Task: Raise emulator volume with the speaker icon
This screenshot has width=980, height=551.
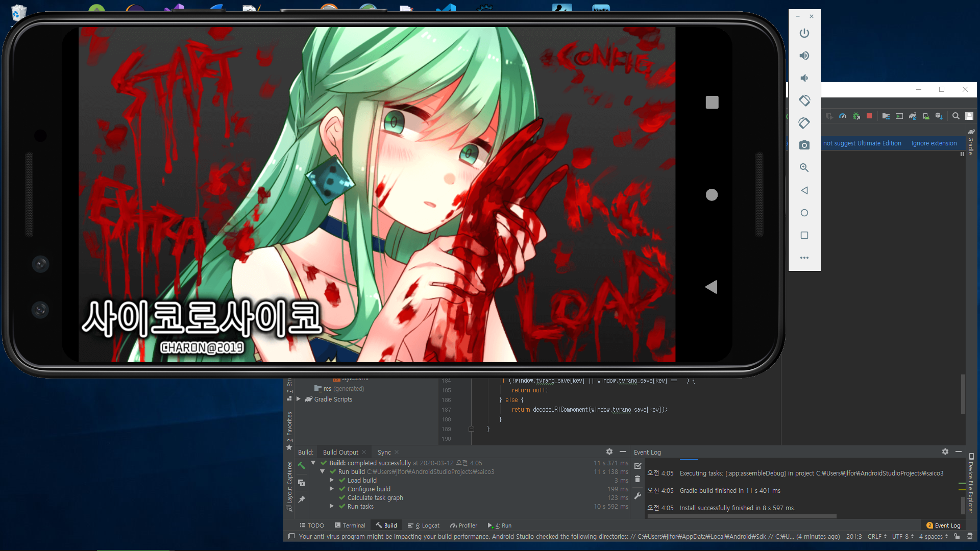Action: 804,56
